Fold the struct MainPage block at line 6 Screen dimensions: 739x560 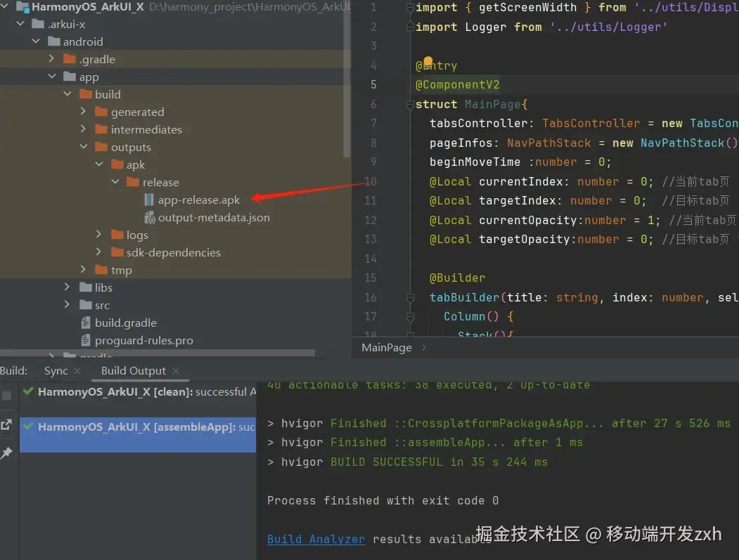tap(411, 105)
